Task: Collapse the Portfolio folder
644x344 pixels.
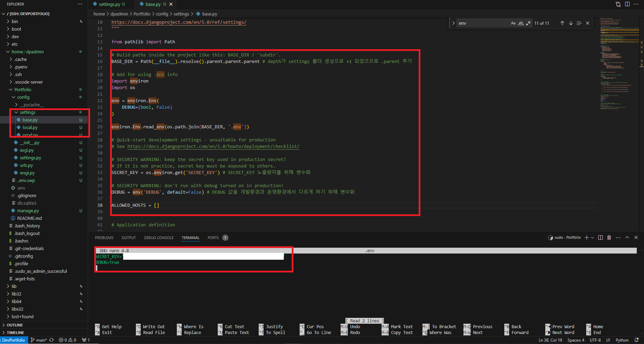Action: coord(23,89)
